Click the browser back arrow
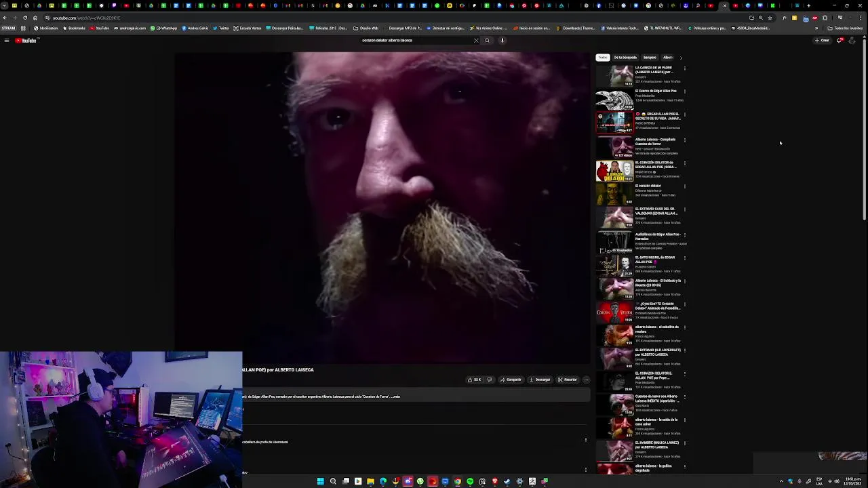 coord(5,18)
